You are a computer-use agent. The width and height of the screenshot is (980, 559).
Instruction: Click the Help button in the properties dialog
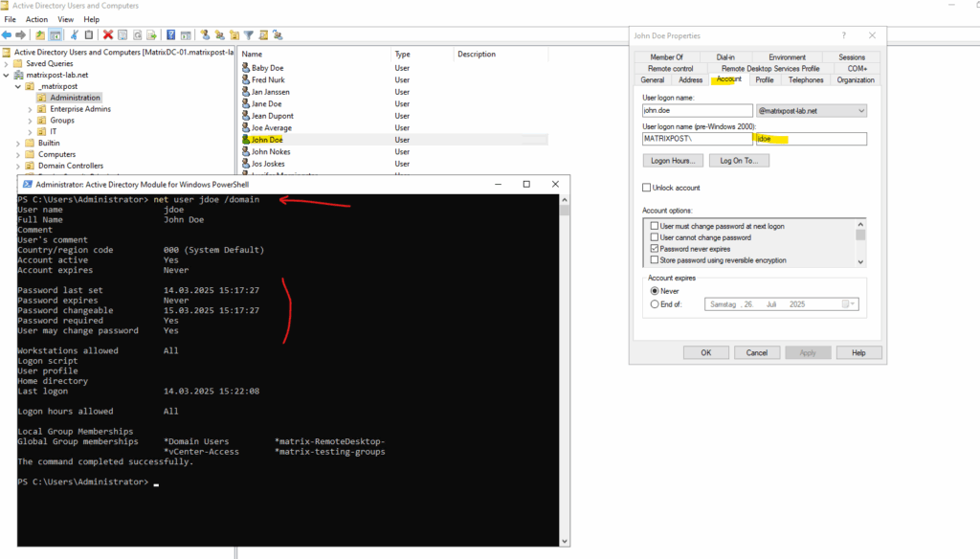coord(858,352)
